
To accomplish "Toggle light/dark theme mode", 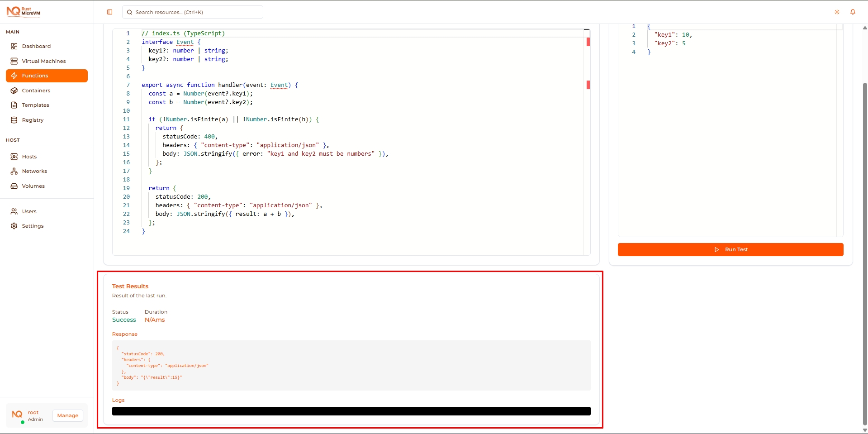I will click(837, 12).
